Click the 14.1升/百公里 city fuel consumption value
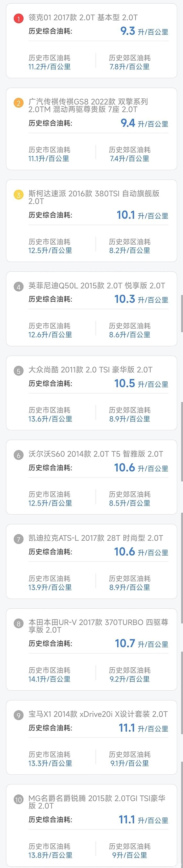183x868 pixels. 49,679
